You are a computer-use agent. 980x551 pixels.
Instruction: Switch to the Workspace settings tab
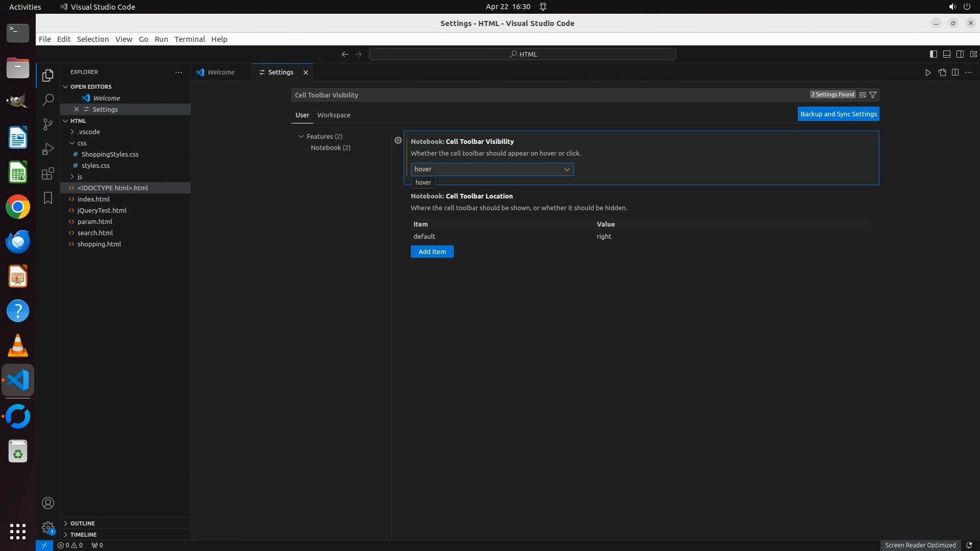click(334, 115)
